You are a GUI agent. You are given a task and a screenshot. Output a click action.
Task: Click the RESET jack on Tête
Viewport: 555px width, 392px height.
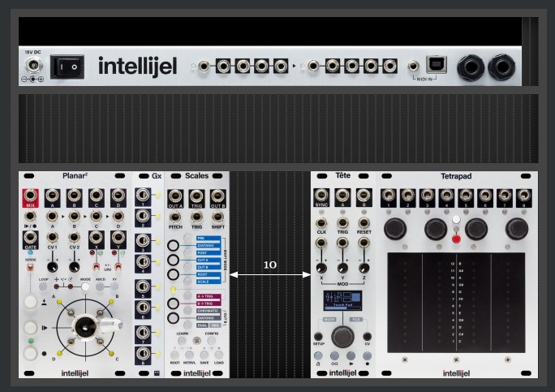coord(364,223)
